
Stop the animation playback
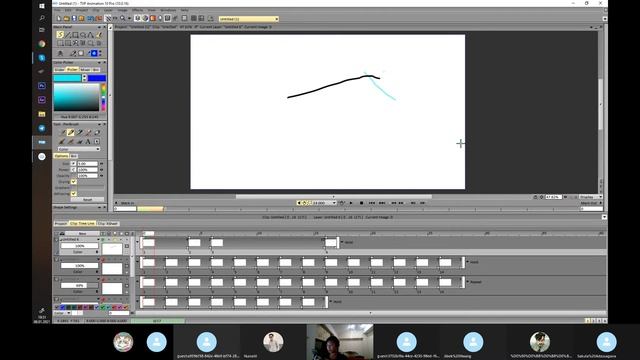coord(361,203)
